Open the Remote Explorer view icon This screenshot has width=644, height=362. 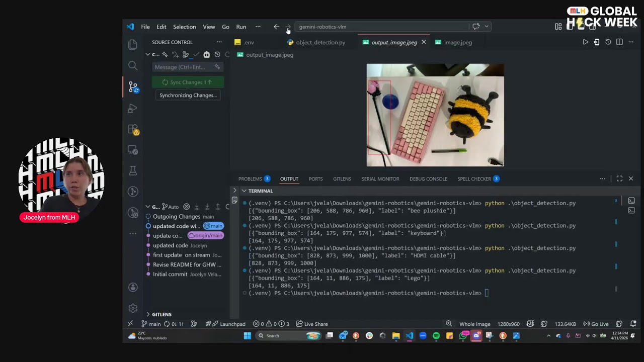click(x=133, y=150)
